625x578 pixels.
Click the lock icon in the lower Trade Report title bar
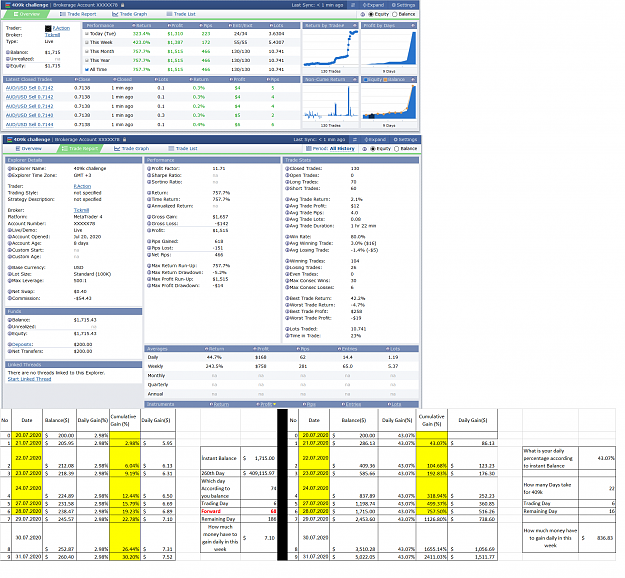tap(124, 140)
